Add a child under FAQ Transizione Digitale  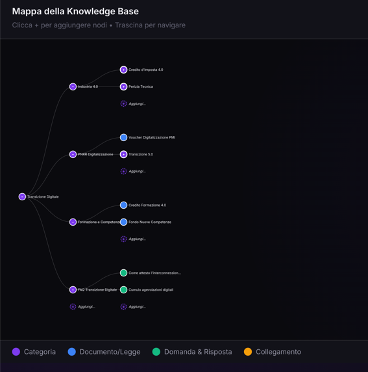click(124, 307)
